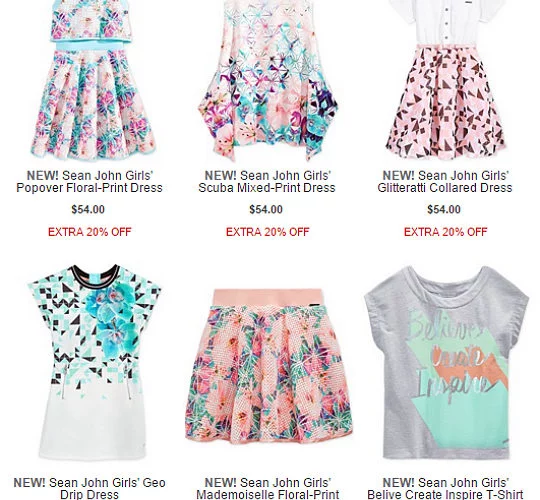The height and width of the screenshot is (500, 540).
Task: Click EXTRA 20% OFF under Scuba dress
Action: point(268,232)
